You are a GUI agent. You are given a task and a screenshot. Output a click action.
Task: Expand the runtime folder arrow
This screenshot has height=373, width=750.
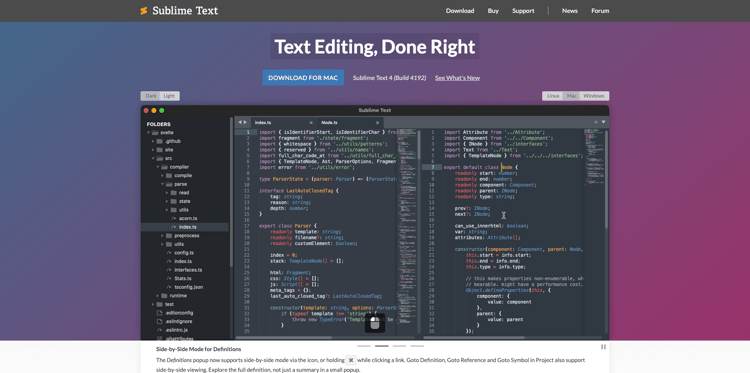point(157,296)
